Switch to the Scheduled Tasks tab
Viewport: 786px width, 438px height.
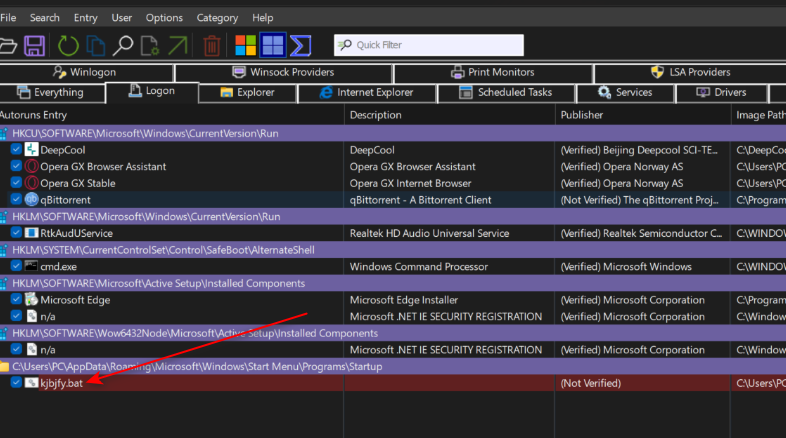[506, 92]
